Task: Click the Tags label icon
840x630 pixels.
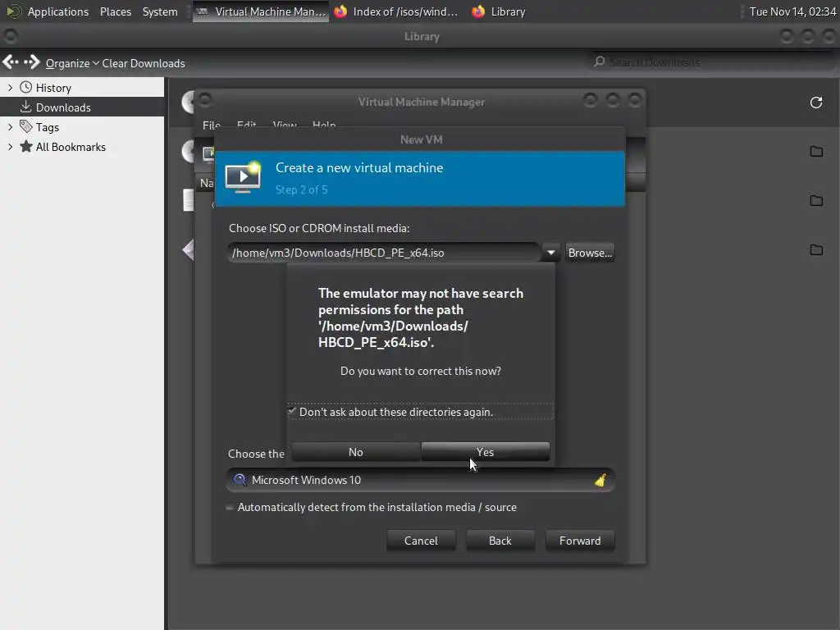Action: (25, 126)
